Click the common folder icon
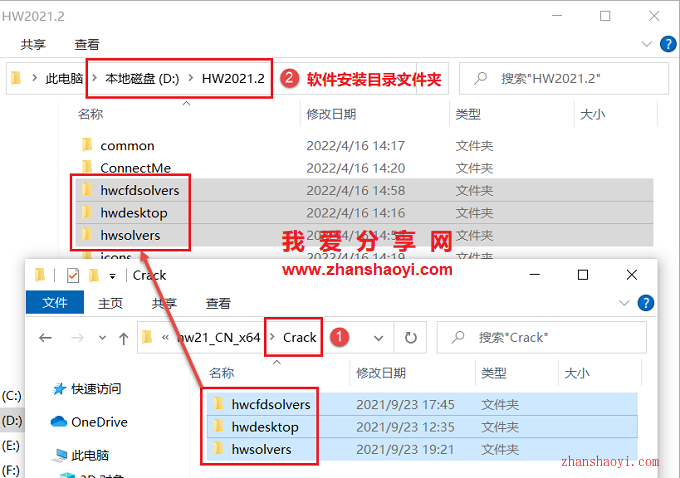Screen dimensions: 680x478 87,144
